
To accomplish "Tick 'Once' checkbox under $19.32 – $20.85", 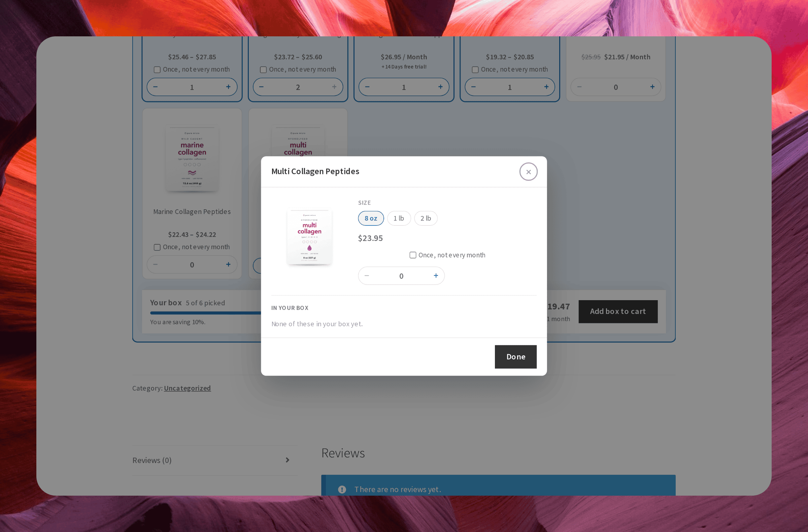I will [x=475, y=70].
